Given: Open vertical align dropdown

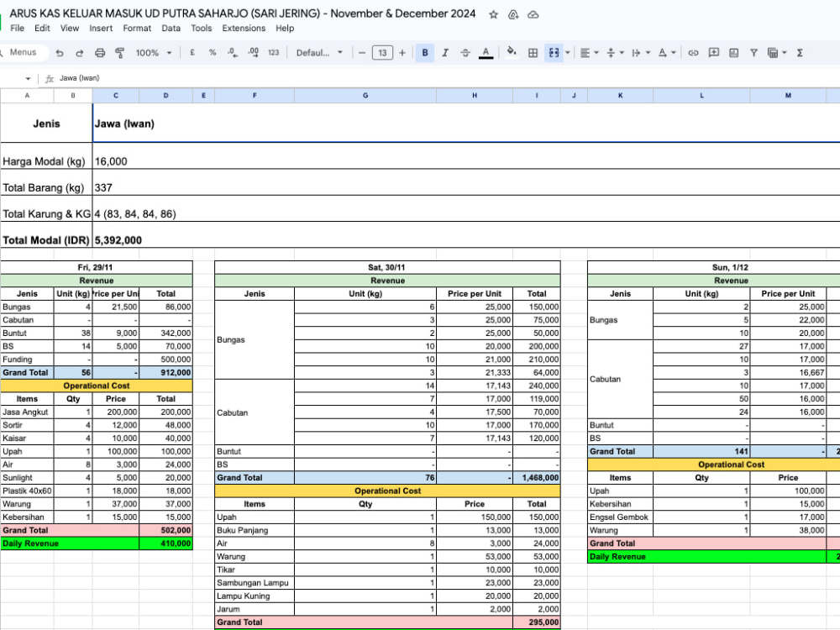Looking at the screenshot, I should click(615, 52).
